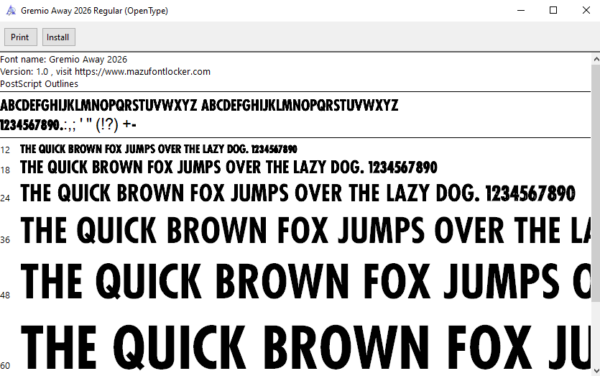Screen dimensions: 600x376
Task: Minimize the font viewer window
Action: click(521, 10)
